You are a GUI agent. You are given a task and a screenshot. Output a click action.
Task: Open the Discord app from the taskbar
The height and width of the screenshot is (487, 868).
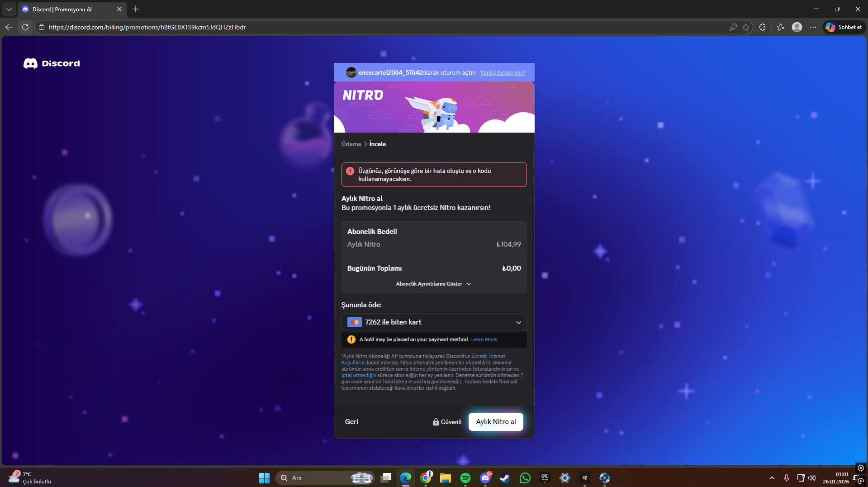[485, 478]
